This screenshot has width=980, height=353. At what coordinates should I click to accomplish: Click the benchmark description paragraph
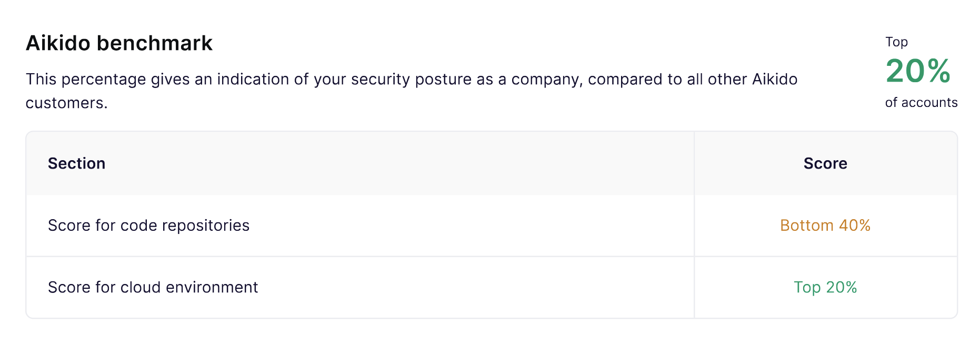pos(412,91)
